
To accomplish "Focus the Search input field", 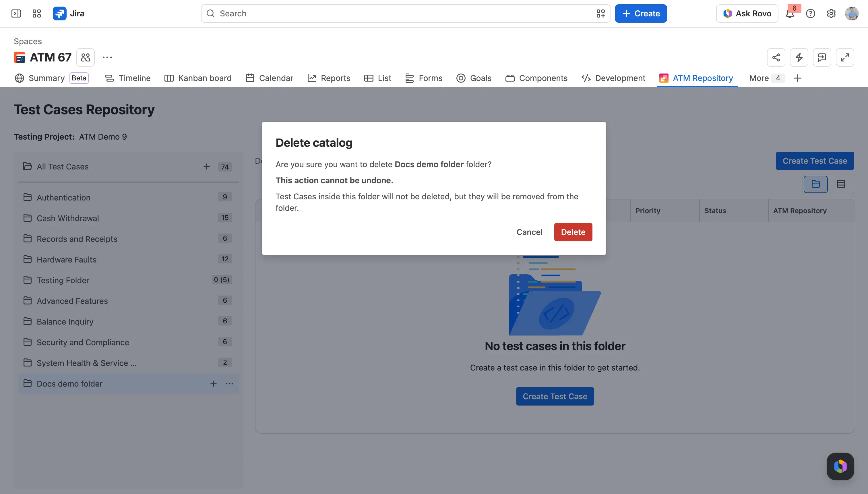I will tap(405, 13).
